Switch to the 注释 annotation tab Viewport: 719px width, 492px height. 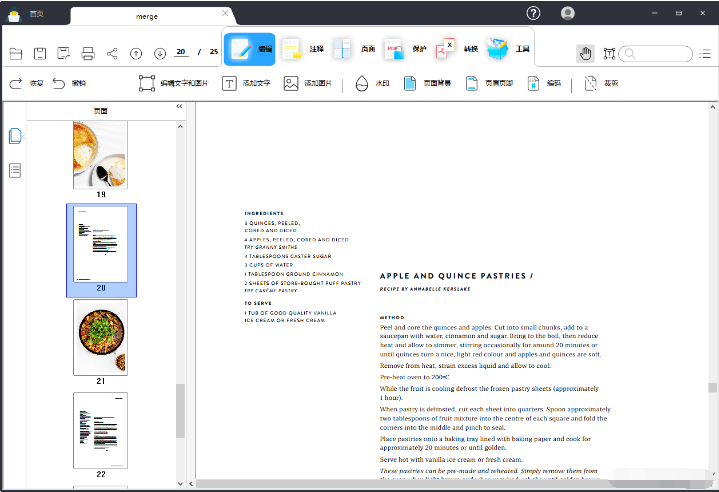click(x=302, y=49)
